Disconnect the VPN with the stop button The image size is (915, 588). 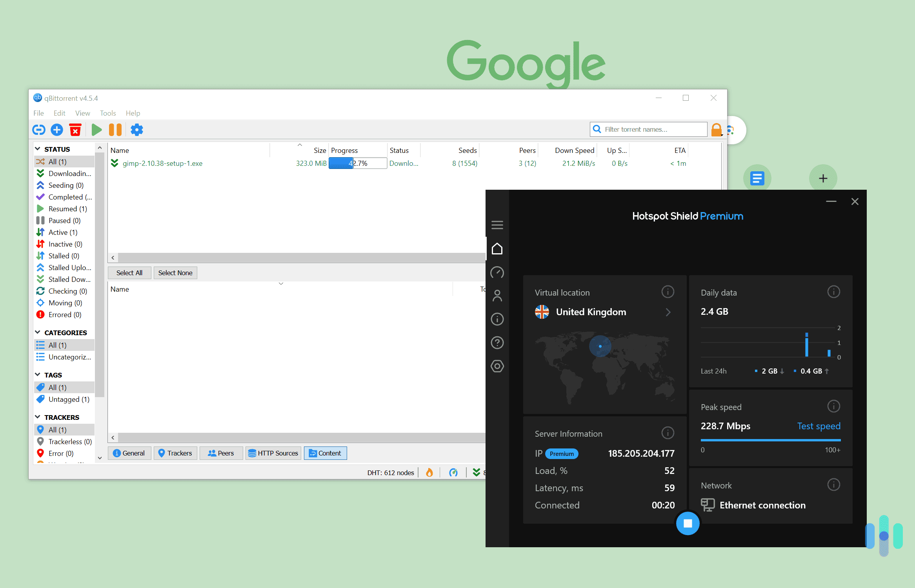[688, 523]
